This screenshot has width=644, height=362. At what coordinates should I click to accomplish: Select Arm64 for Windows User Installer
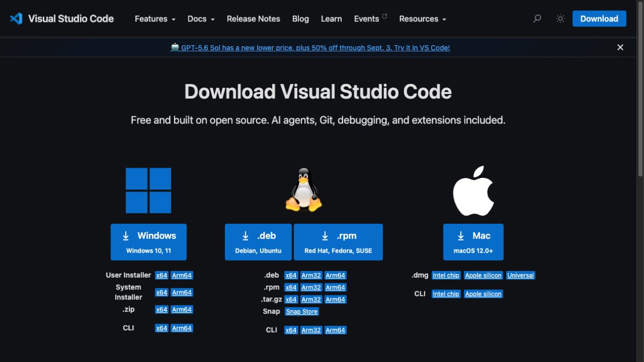point(182,276)
